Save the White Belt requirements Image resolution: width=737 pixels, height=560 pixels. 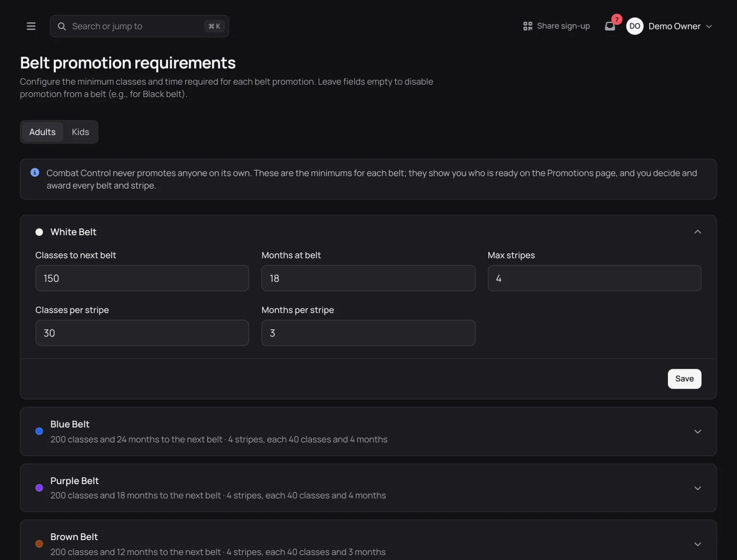coord(684,379)
